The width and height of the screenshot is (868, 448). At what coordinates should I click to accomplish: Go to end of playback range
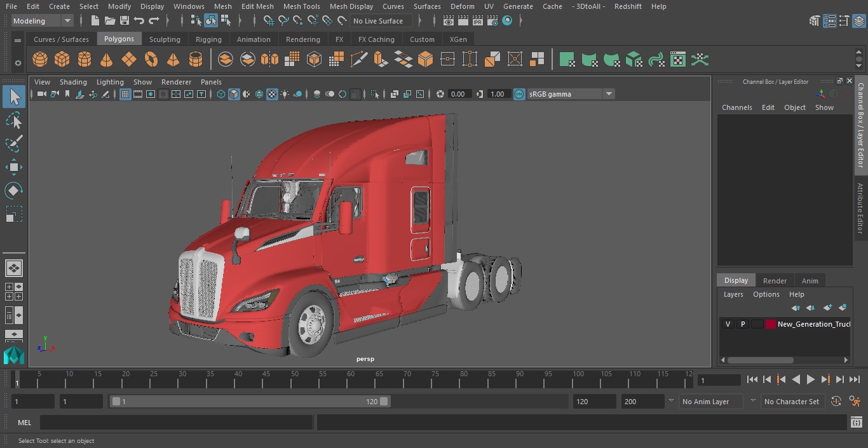point(855,379)
